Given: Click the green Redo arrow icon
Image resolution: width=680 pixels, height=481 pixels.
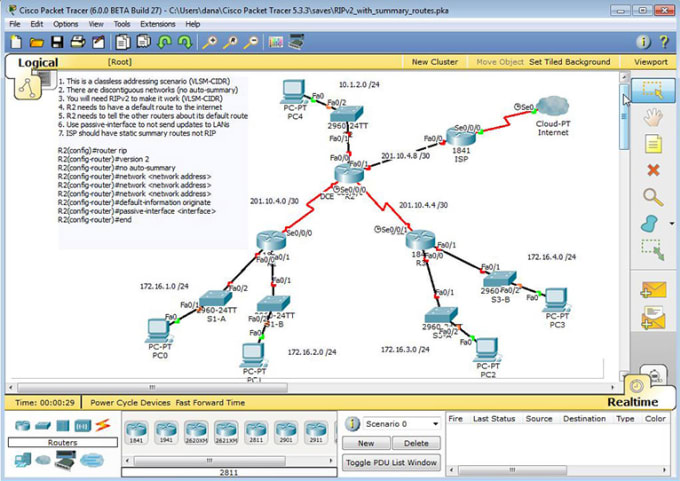Looking at the screenshot, I should point(185,42).
